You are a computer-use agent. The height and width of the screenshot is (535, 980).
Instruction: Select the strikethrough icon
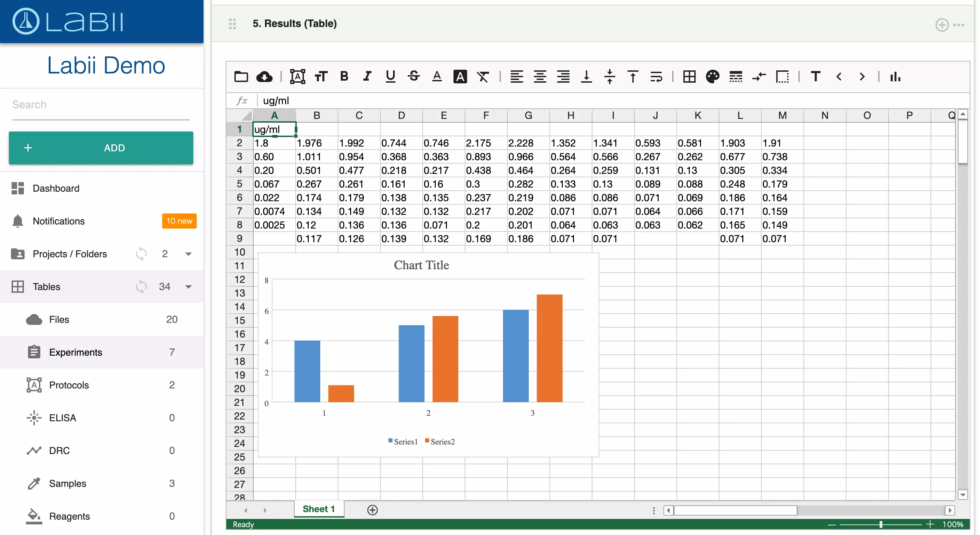coord(414,77)
